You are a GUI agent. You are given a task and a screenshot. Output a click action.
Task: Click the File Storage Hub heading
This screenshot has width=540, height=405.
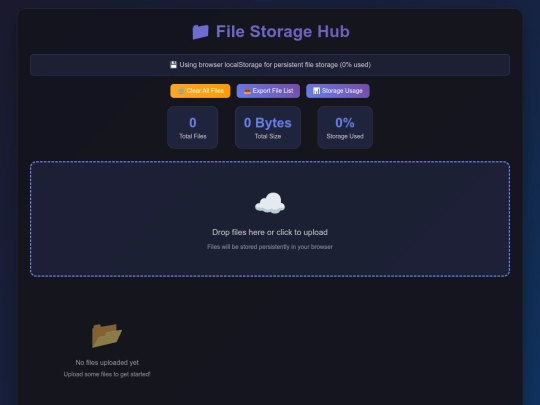pos(271,32)
